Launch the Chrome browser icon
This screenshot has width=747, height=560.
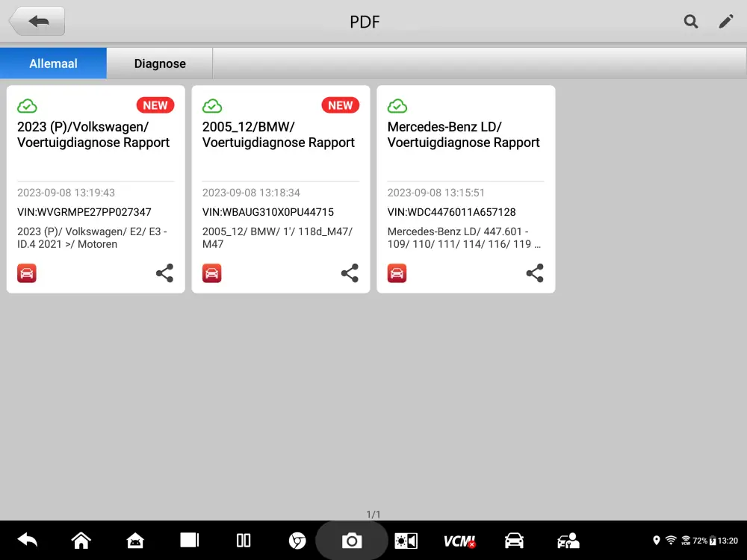coord(297,541)
